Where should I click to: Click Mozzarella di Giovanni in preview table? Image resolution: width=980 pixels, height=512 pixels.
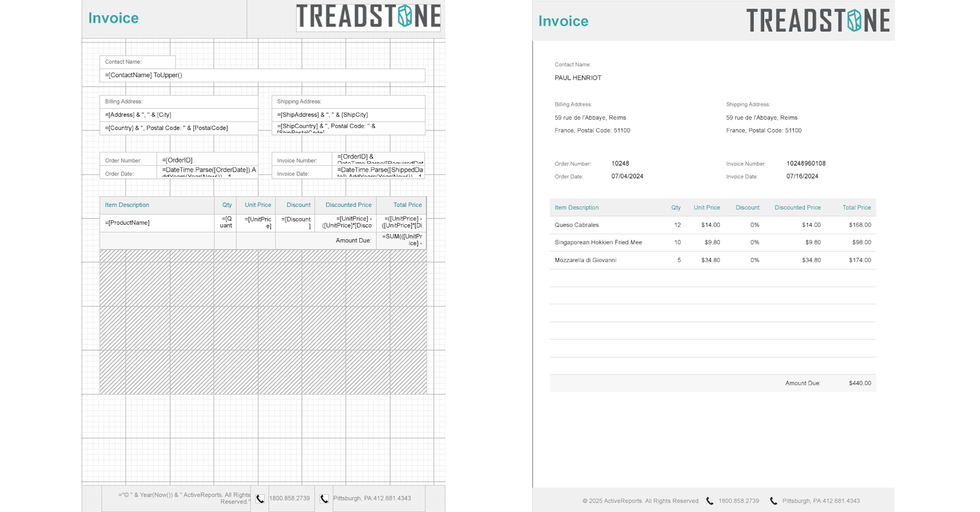pos(585,260)
